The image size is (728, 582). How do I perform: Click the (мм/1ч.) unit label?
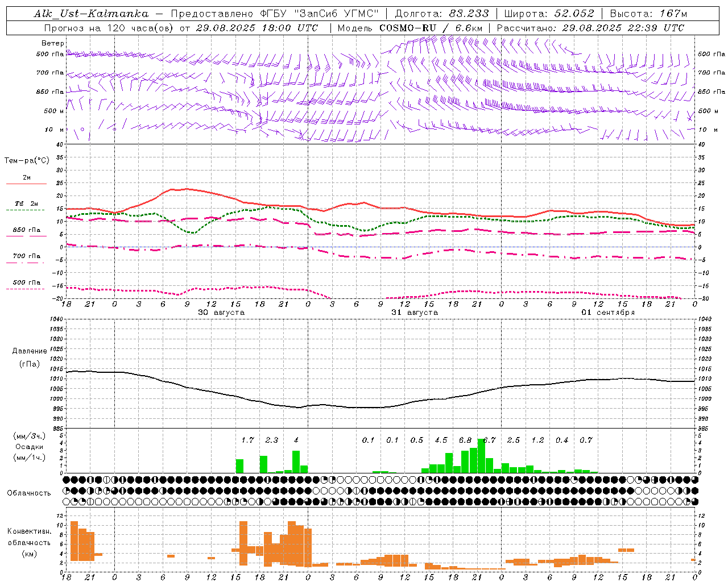(x=30, y=458)
